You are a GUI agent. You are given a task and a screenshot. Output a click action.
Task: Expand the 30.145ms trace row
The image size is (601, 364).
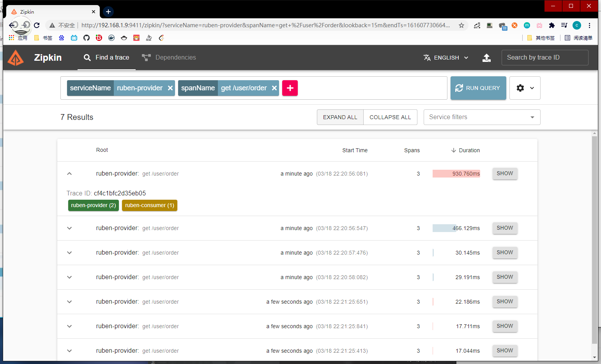(69, 253)
